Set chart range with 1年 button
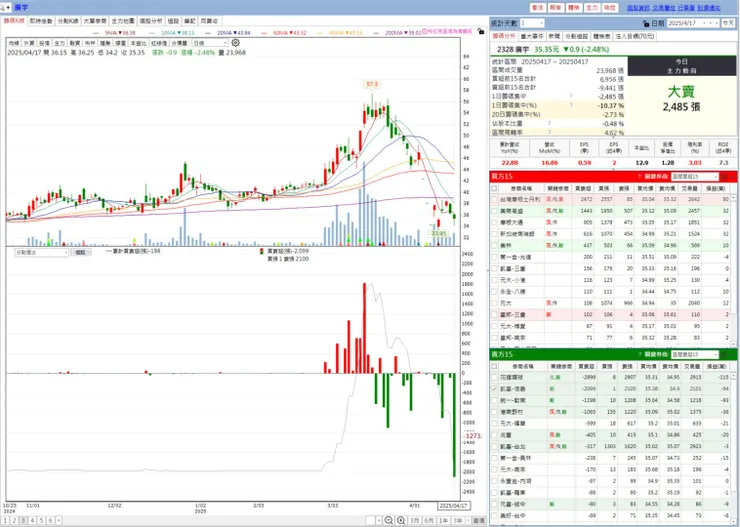740x527 pixels. 444,520
